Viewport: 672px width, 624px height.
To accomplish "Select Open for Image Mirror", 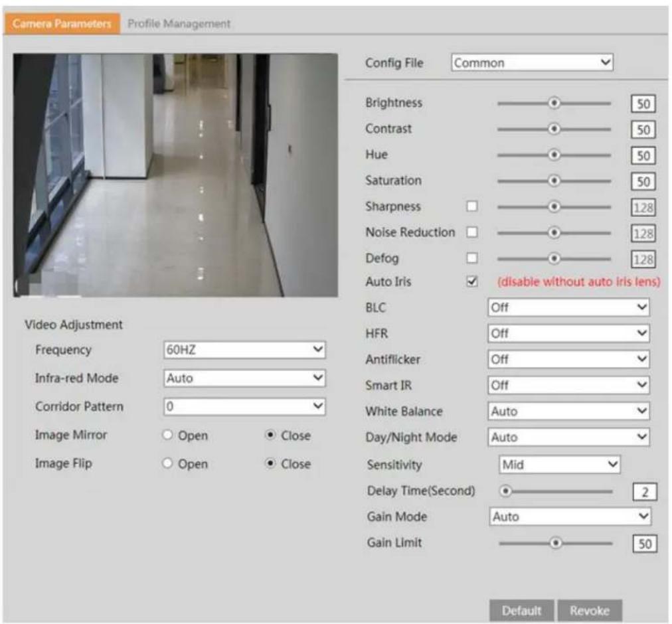I will pos(167,435).
